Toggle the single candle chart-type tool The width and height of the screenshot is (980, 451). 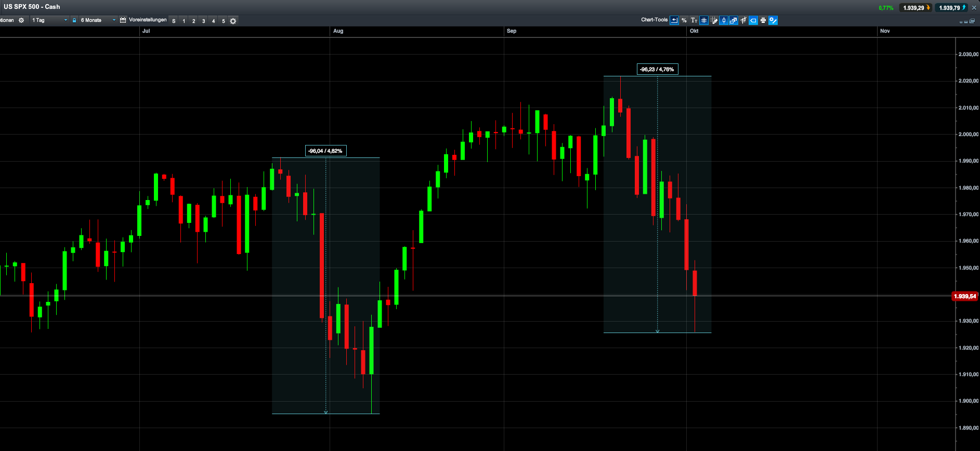(x=724, y=20)
